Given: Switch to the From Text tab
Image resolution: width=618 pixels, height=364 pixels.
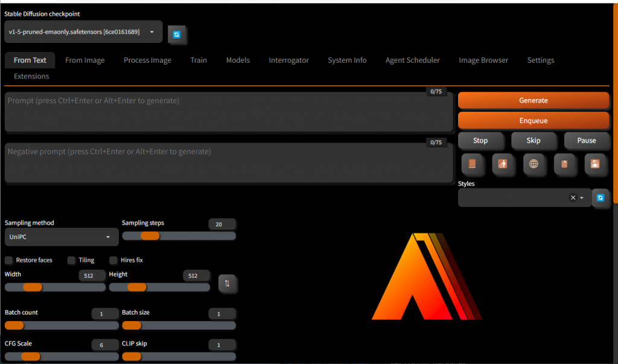Looking at the screenshot, I should tap(30, 60).
